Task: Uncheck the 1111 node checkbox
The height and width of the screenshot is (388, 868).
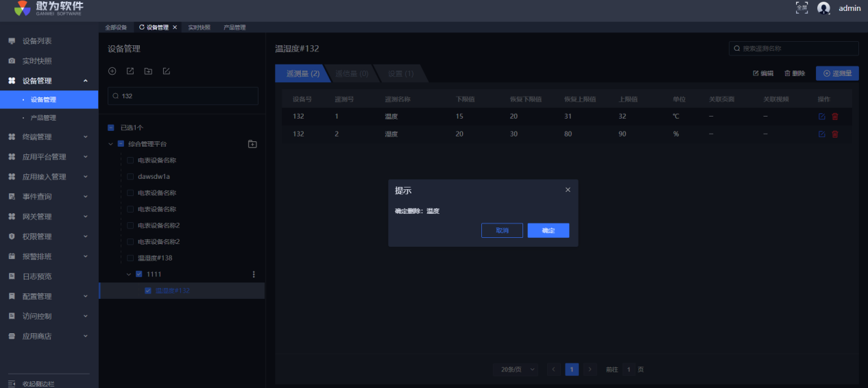Action: [139, 274]
